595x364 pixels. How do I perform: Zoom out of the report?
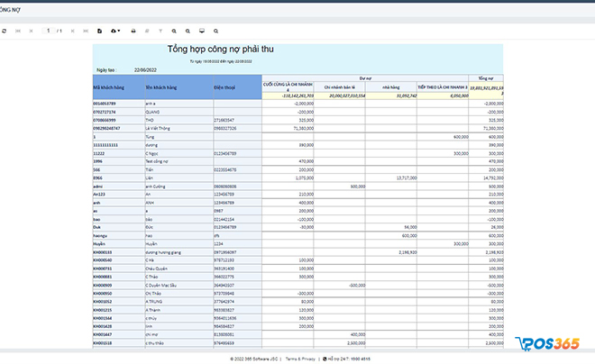[x=188, y=32]
